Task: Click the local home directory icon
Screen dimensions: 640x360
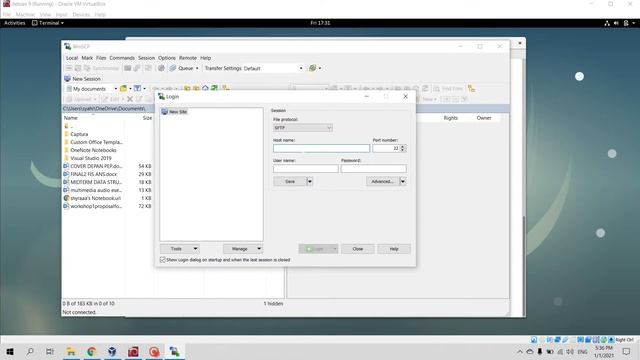Action: click(x=205, y=89)
